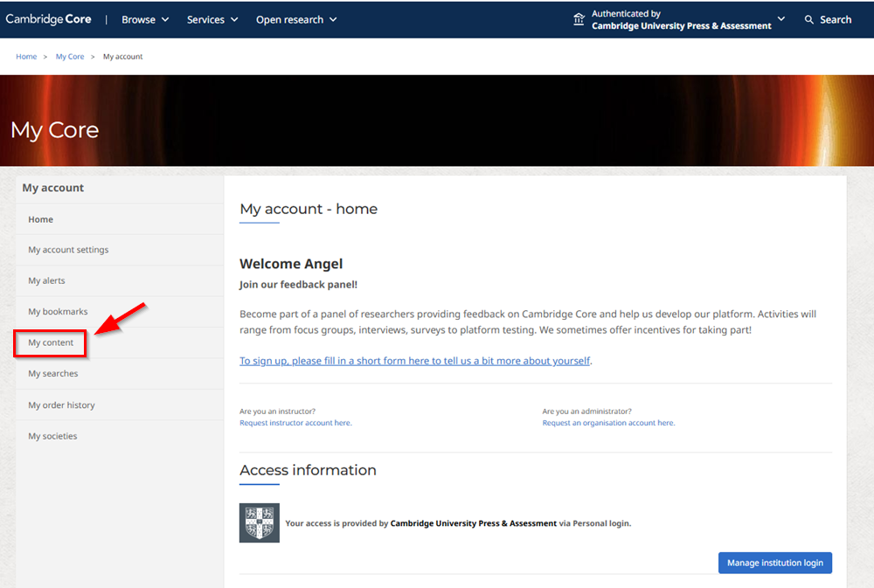874x588 pixels.
Task: Click 'Are you an instructor?' text
Action: pos(278,412)
